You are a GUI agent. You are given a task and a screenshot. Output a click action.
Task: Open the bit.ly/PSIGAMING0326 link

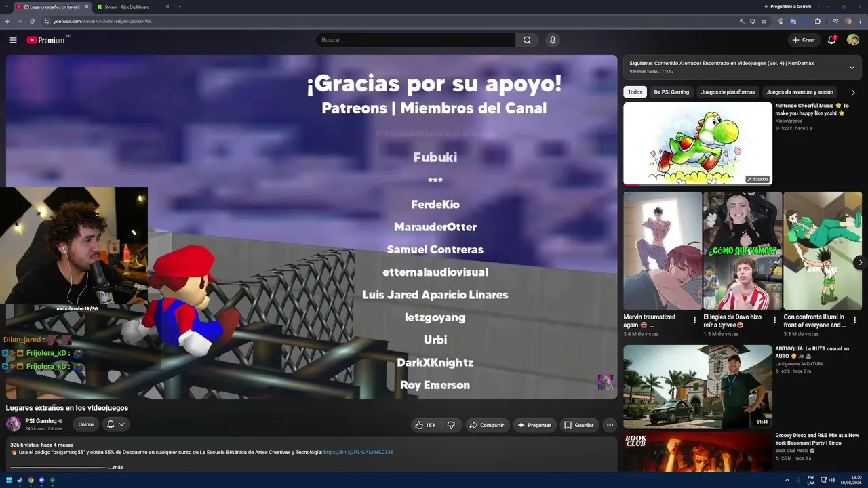(358, 452)
